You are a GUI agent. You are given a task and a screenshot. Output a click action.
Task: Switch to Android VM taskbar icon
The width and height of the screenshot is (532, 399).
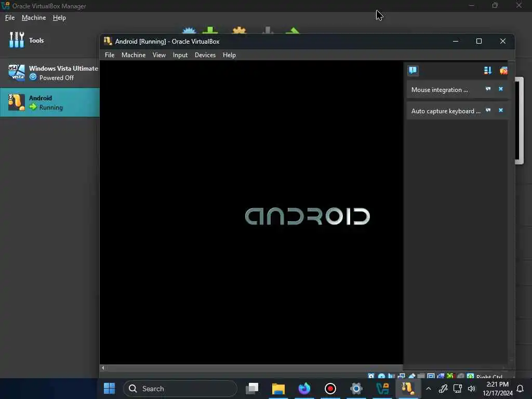[x=408, y=389]
